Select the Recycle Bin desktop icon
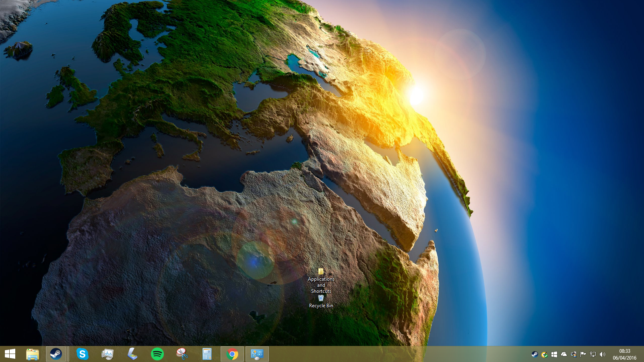 [x=321, y=302]
